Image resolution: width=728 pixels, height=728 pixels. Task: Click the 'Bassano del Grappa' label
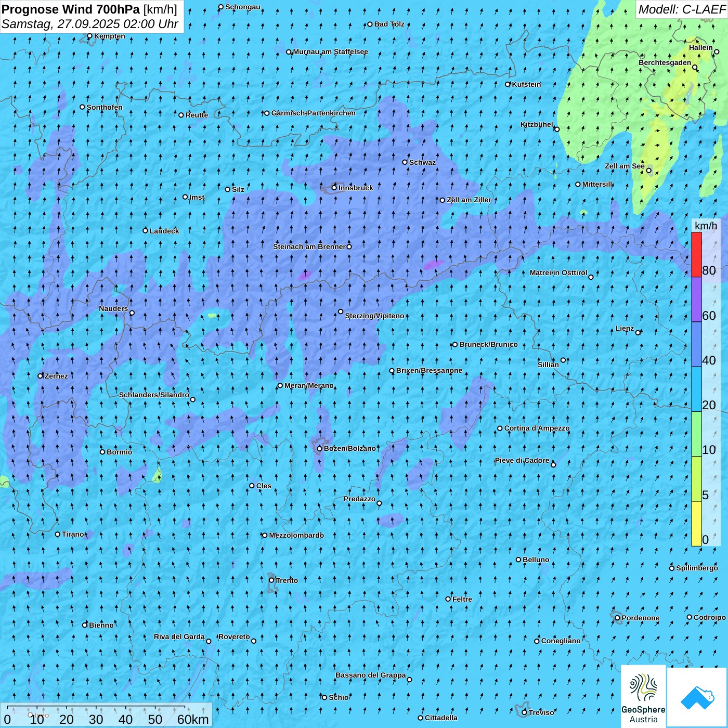point(371,675)
